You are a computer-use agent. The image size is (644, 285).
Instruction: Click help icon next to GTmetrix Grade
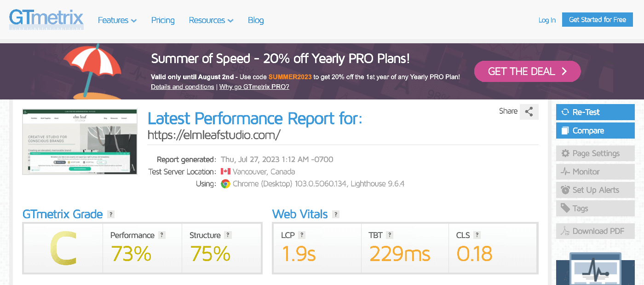click(111, 214)
